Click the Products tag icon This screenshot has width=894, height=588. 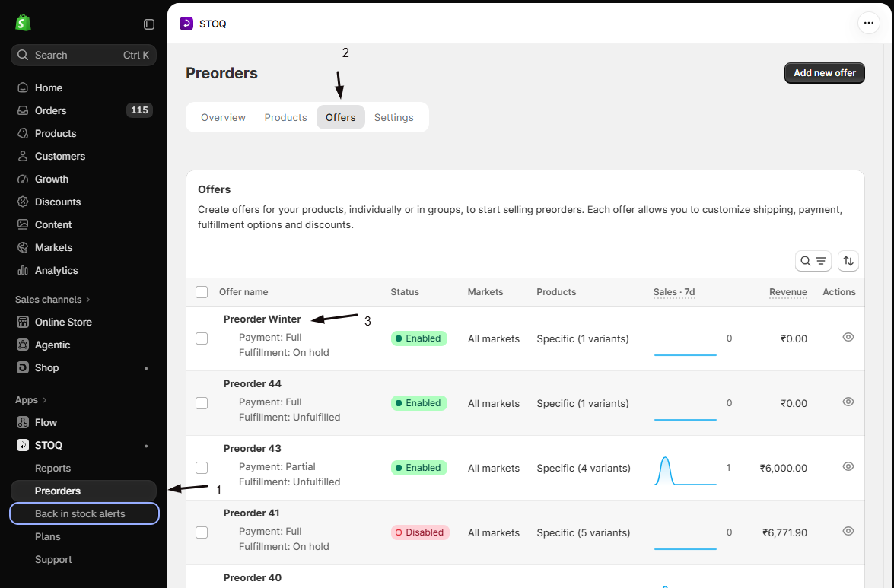(x=23, y=133)
